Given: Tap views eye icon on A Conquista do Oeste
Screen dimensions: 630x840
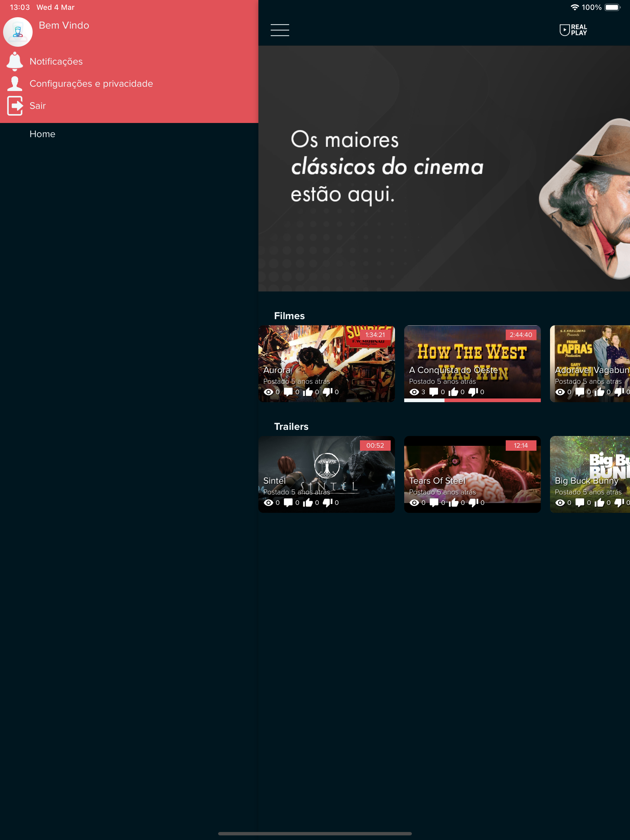Looking at the screenshot, I should coord(415,392).
